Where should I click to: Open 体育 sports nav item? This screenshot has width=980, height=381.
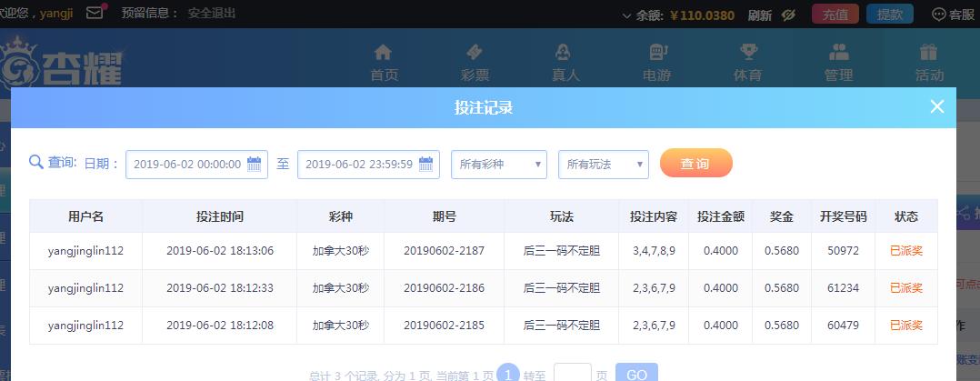(747, 63)
